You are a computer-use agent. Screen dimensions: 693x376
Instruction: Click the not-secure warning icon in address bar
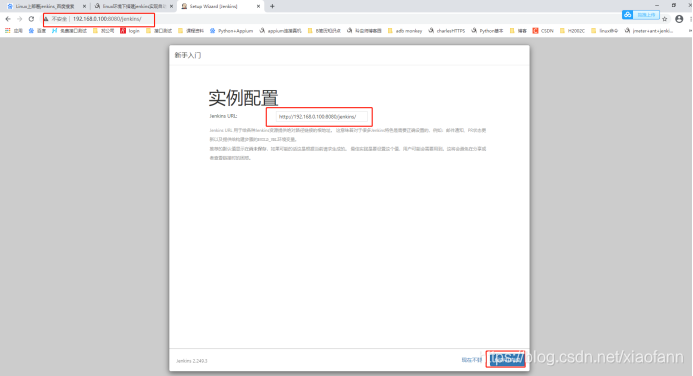46,19
